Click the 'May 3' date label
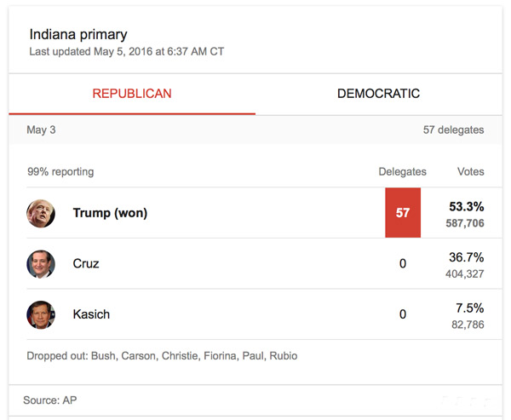 42,130
